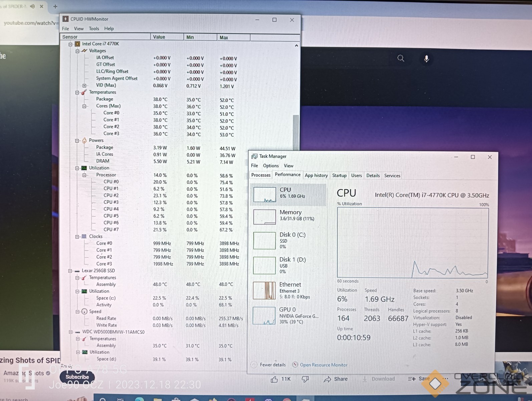
Task: Switch to the Users tab in Task Manager
Action: [x=356, y=175]
